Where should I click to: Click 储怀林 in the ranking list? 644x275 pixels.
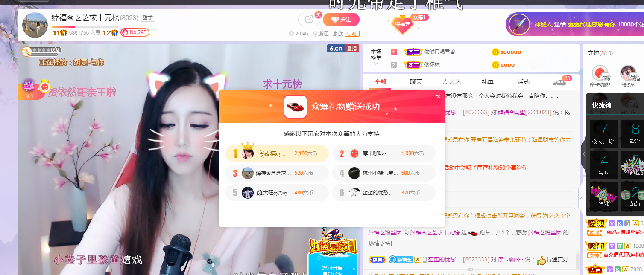pyautogui.click(x=432, y=65)
